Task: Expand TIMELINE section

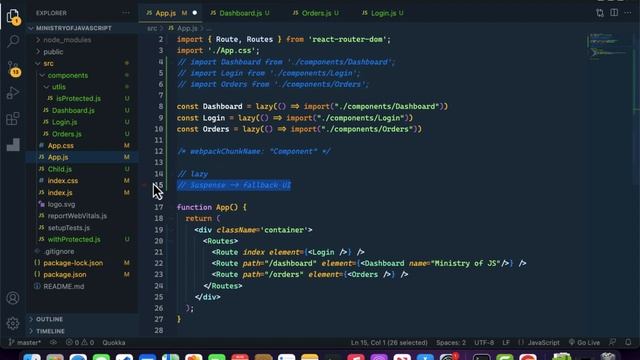Action: pos(82,331)
